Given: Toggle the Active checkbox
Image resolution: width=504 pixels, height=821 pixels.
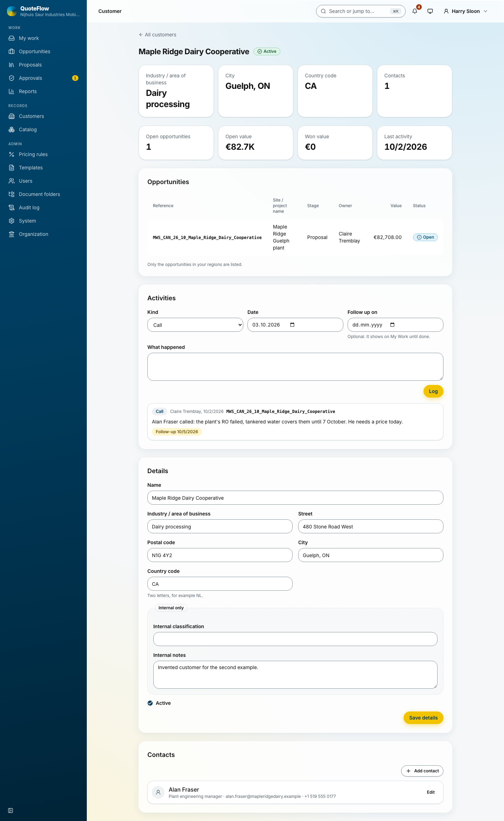Looking at the screenshot, I should [150, 703].
